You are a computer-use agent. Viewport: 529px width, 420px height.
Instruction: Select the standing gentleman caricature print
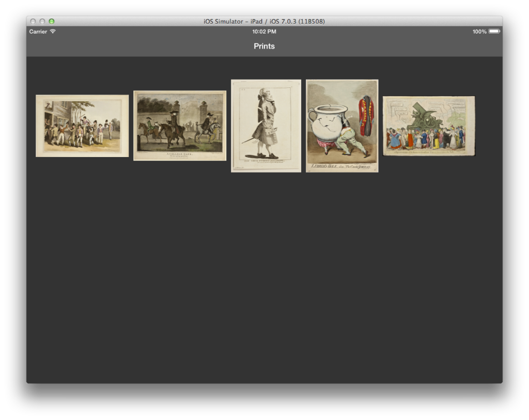click(x=266, y=126)
